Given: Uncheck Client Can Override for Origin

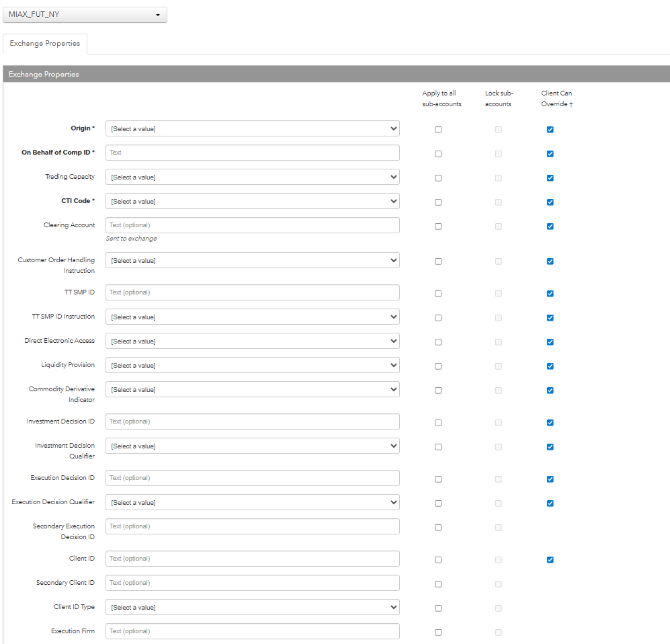Looking at the screenshot, I should coord(550,130).
